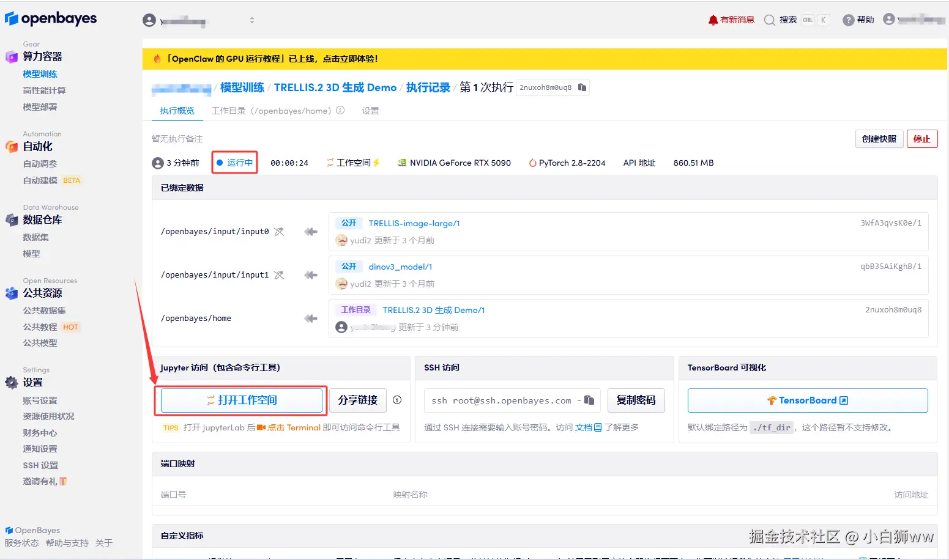This screenshot has height=560, width=949.
Task: Click the openbayes logo
Action: (51, 19)
